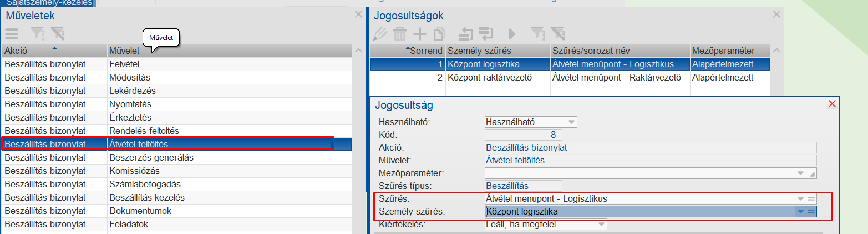Open the Használható dropdown
The width and height of the screenshot is (868, 234).
571,122
